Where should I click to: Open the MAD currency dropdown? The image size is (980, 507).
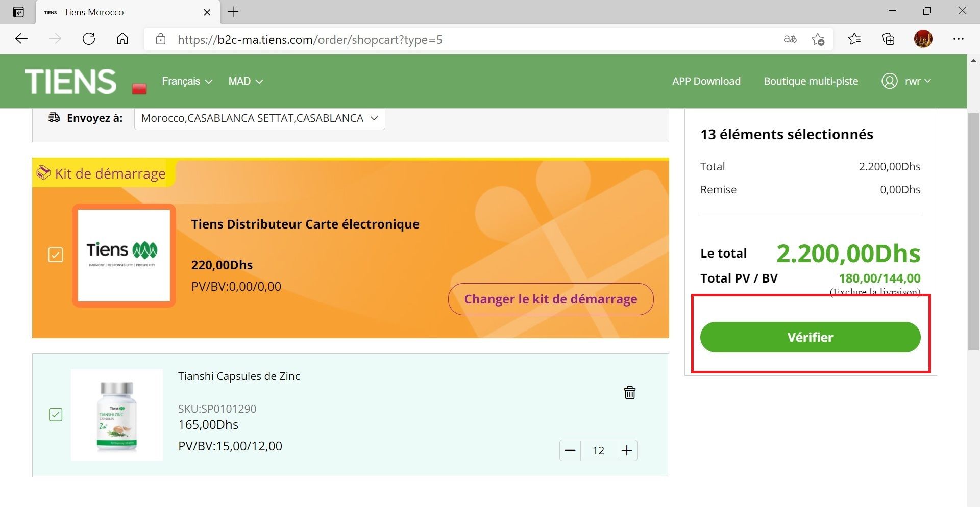pyautogui.click(x=246, y=81)
